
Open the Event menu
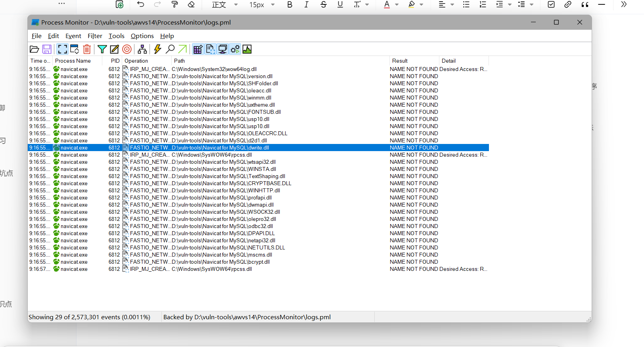73,36
